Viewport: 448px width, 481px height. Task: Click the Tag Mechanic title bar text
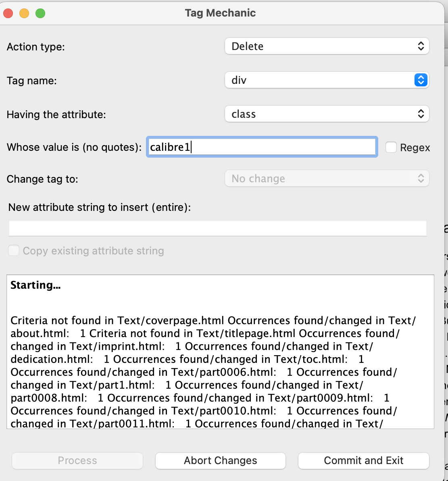[x=220, y=13]
